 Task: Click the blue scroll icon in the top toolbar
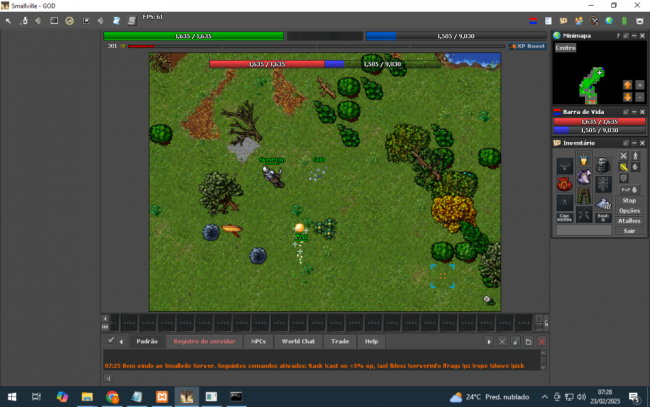click(x=116, y=21)
